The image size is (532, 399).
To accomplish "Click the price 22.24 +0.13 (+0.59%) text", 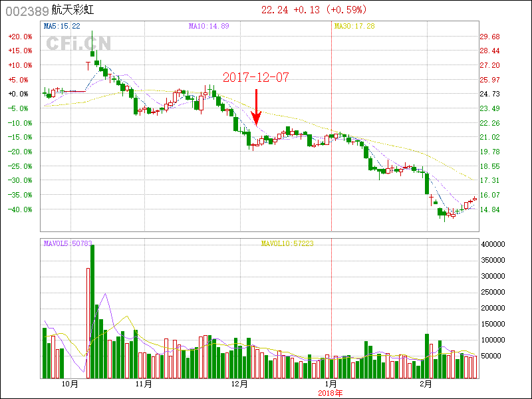I will tap(313, 10).
